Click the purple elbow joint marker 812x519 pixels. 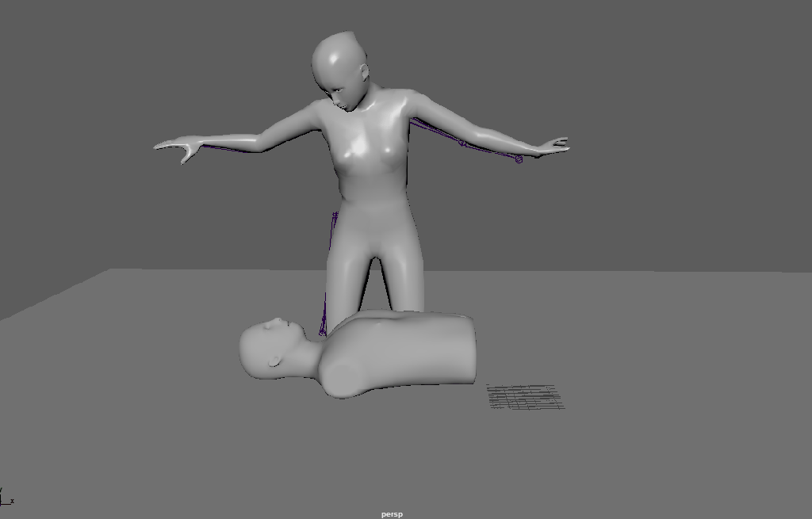click(462, 143)
